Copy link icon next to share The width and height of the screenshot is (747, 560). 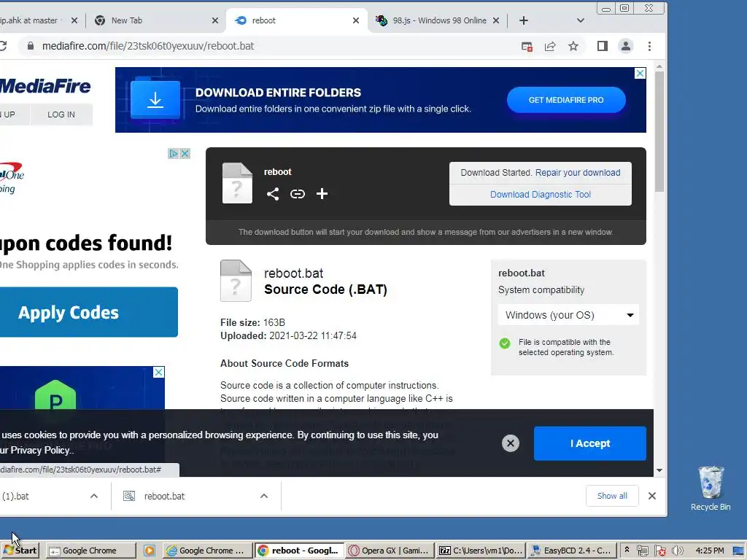tap(298, 194)
